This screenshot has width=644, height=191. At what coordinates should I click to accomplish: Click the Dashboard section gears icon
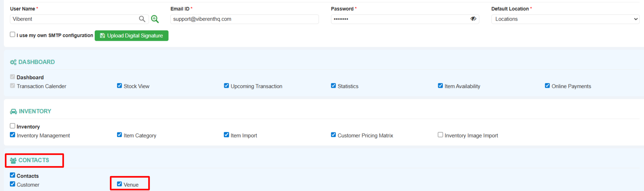coord(13,62)
